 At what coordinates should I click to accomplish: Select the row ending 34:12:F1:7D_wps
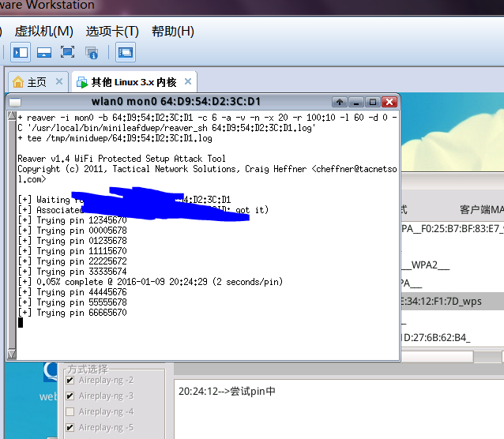pos(453,302)
